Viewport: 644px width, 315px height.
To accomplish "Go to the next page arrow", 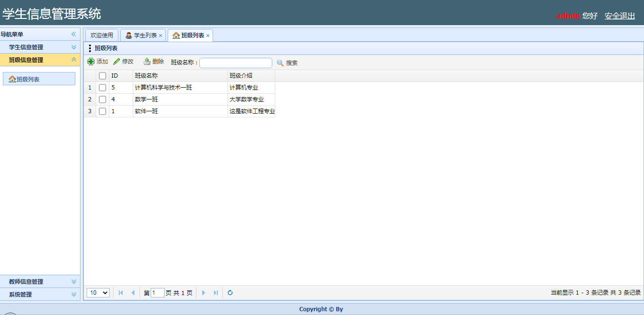I will 204,293.
